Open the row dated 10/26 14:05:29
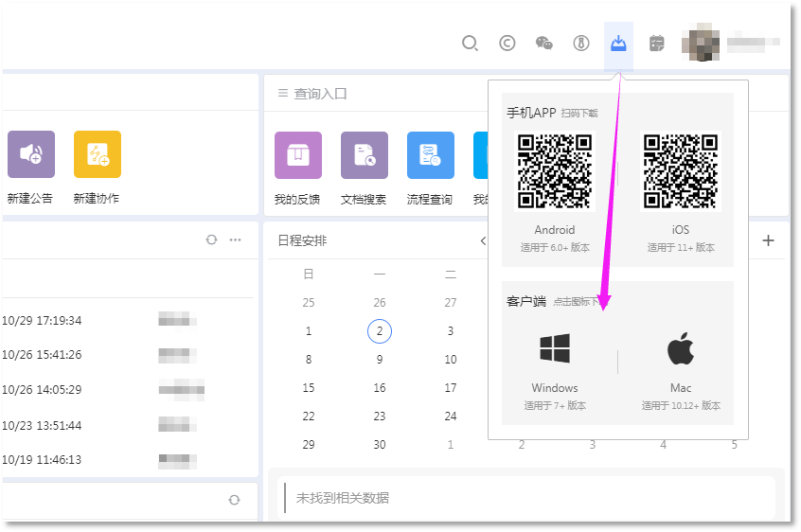This screenshot has width=801, height=532. coord(128,390)
